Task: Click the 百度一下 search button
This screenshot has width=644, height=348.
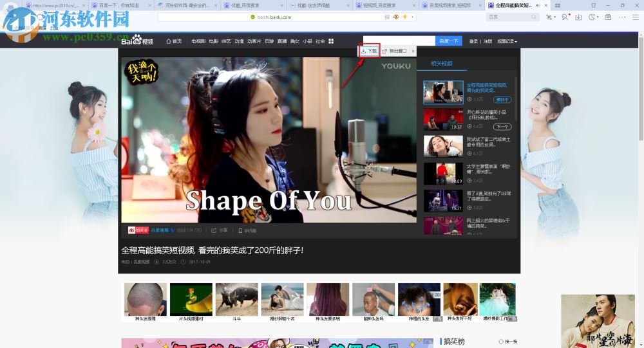Action: click(448, 41)
